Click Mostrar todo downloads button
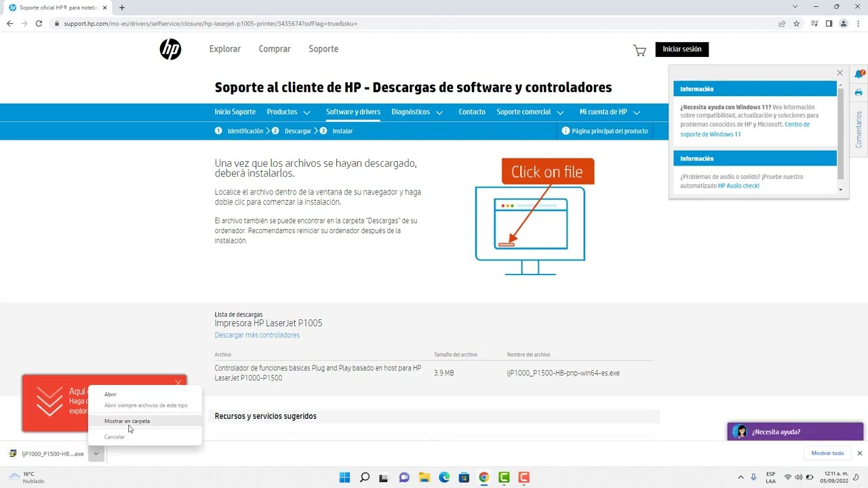This screenshot has width=868, height=488. pyautogui.click(x=828, y=453)
